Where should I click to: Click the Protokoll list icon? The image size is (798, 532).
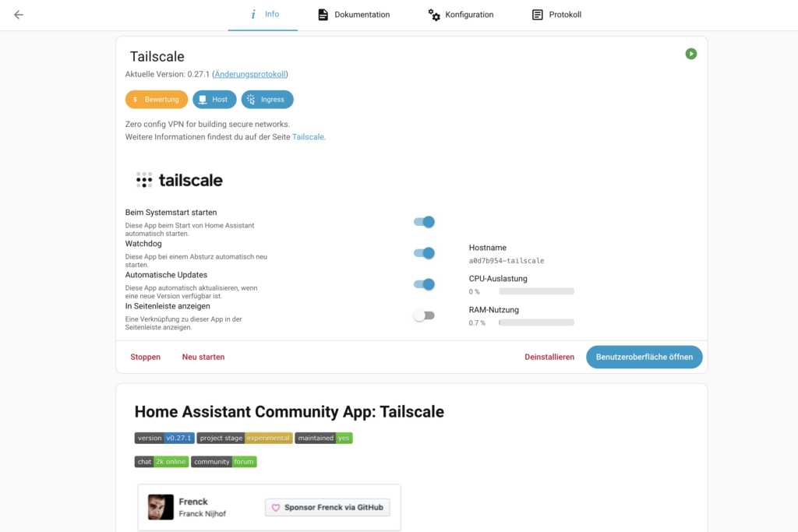536,14
